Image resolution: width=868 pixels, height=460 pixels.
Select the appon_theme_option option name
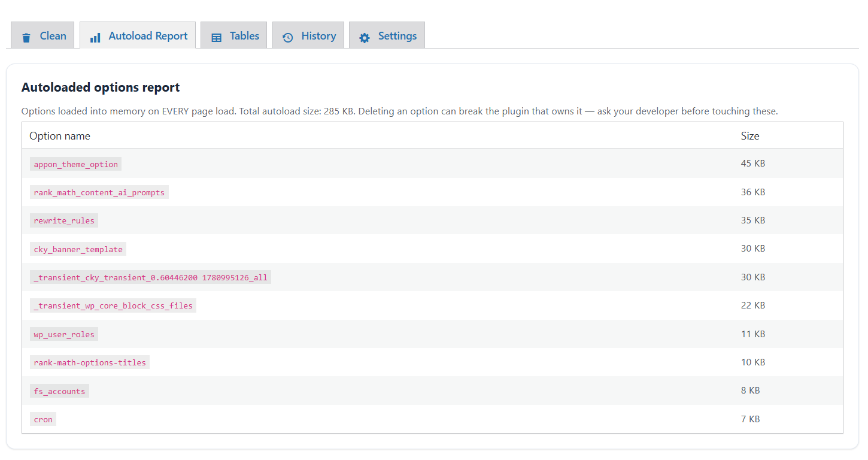(76, 164)
